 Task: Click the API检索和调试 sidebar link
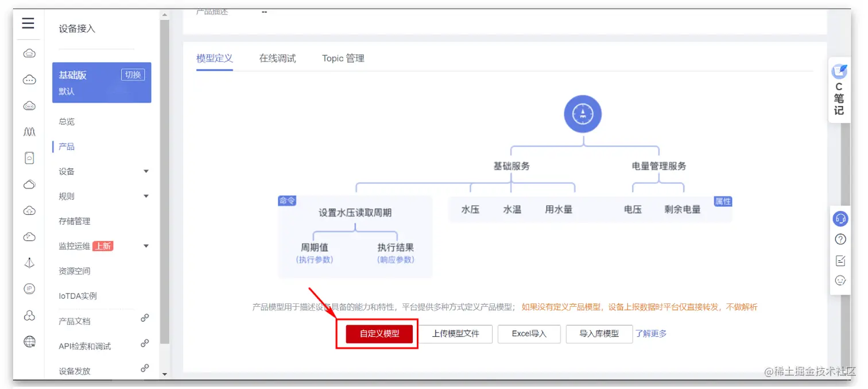pyautogui.click(x=85, y=346)
